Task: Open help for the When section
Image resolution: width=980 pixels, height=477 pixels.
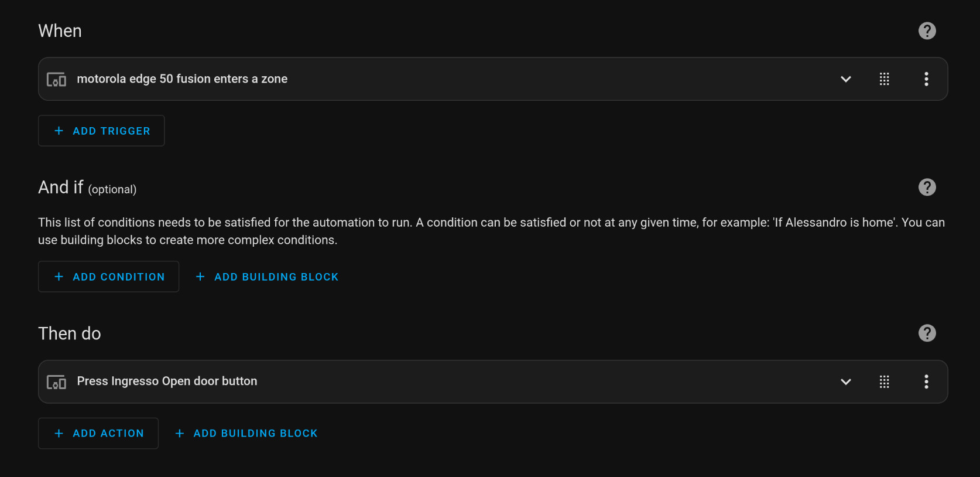Action: [x=927, y=30]
